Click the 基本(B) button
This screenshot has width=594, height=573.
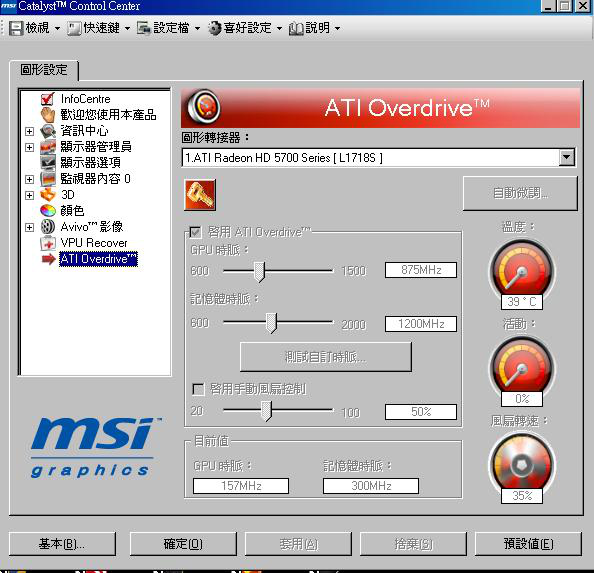click(x=62, y=544)
